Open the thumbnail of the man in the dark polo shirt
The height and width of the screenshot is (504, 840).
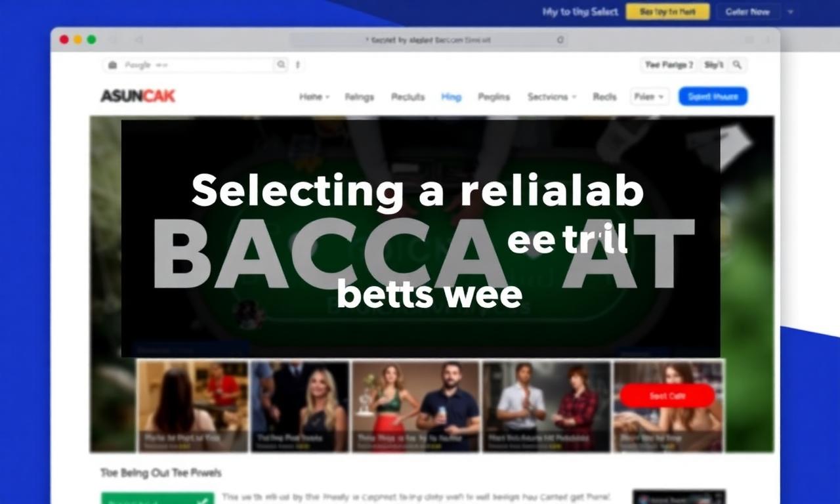pyautogui.click(x=416, y=406)
